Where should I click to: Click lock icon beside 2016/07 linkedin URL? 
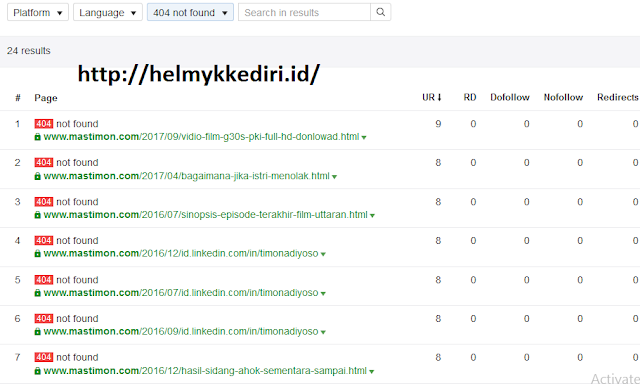pos(38,293)
